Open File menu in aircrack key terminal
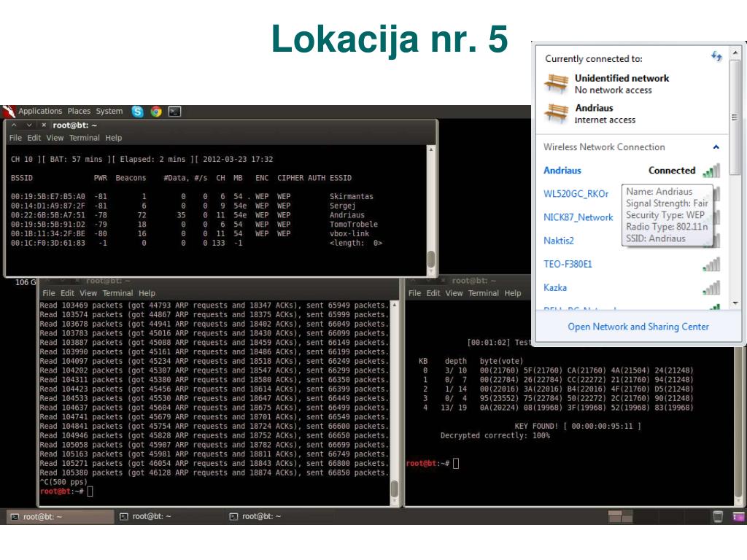This screenshot has width=747, height=560. click(x=414, y=293)
